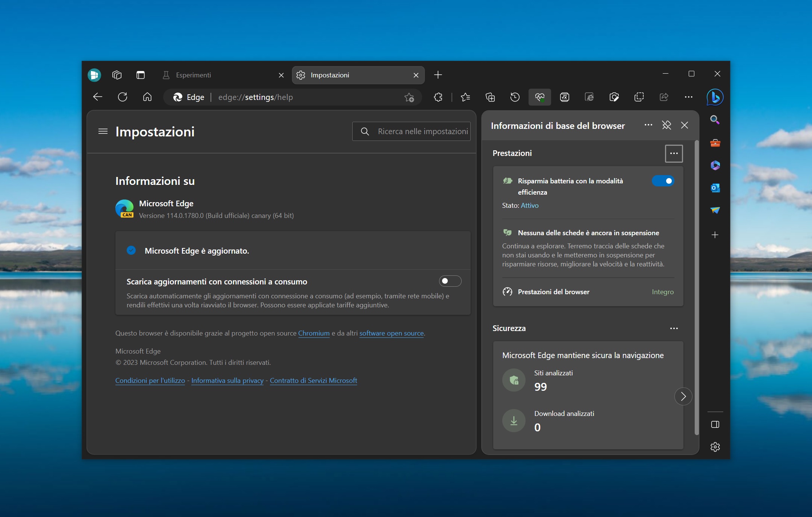Open the profile avatar menu
Image resolution: width=812 pixels, height=517 pixels.
coord(94,75)
